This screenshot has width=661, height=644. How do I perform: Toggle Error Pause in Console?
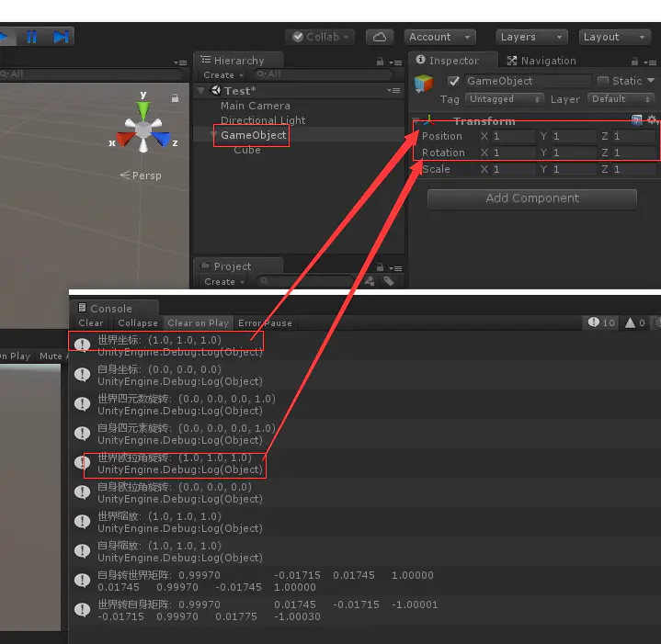[265, 323]
